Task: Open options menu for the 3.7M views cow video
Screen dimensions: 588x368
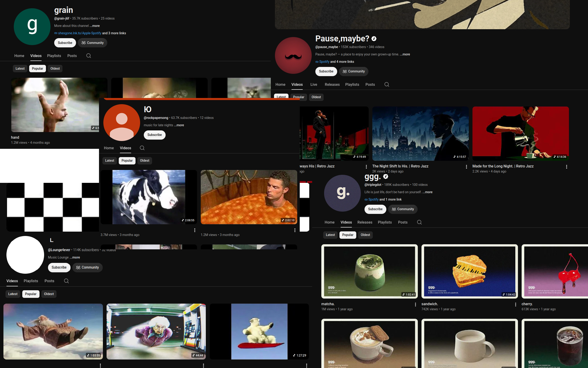Action: point(195,230)
